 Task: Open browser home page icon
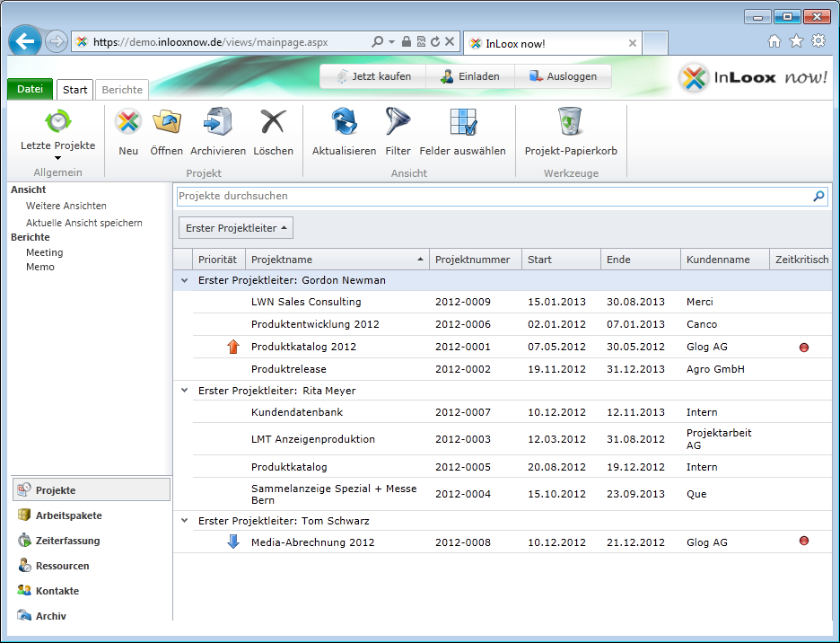pos(774,40)
